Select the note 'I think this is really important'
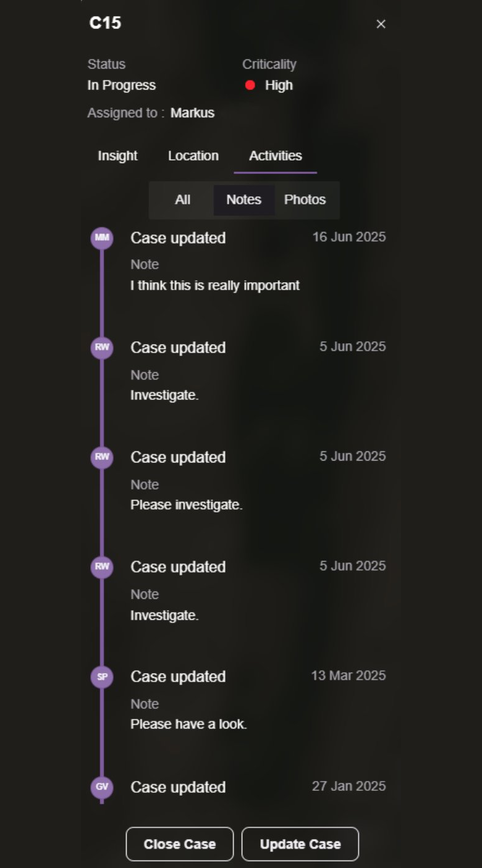Screen dimensions: 482x868 coord(215,285)
